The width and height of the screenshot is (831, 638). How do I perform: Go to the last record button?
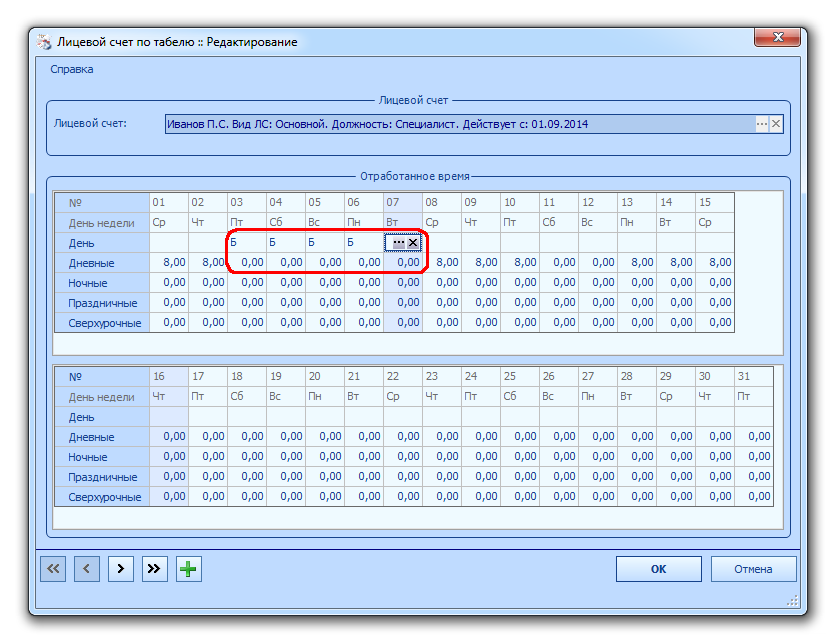155,569
